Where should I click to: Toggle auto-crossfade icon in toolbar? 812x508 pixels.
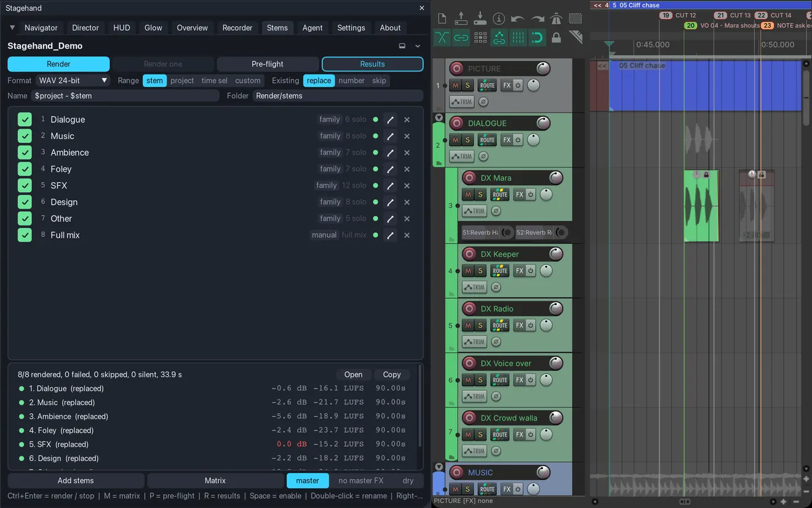point(442,38)
